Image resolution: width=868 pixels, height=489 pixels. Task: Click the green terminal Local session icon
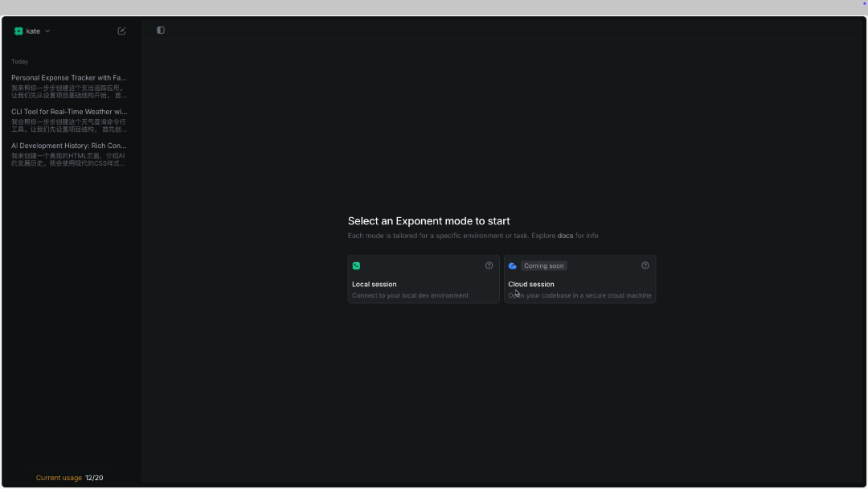357,266
